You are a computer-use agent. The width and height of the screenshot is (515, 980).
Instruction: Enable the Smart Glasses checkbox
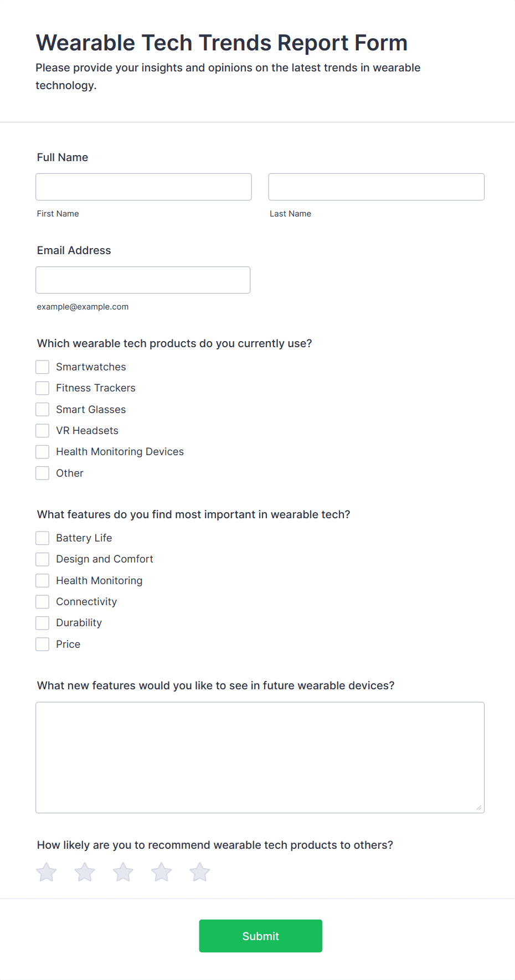pos(43,410)
